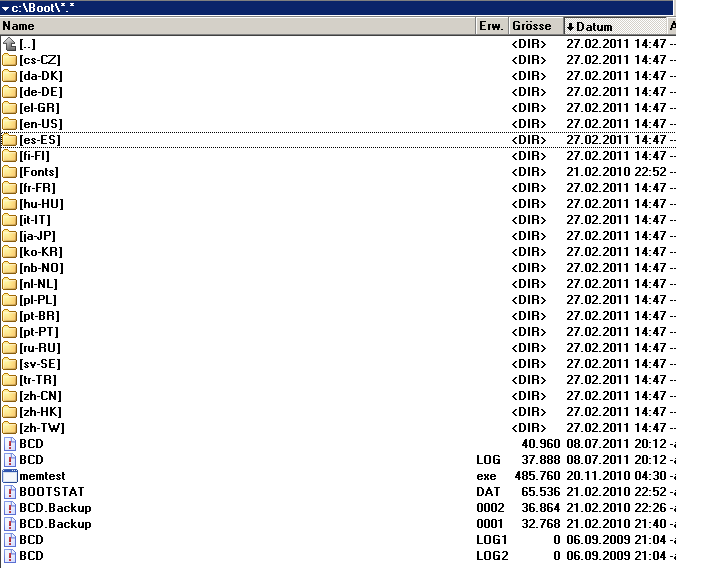Screen dimensions: 720x568
Task: Click the ko-KR folder icon
Action: coord(9,252)
